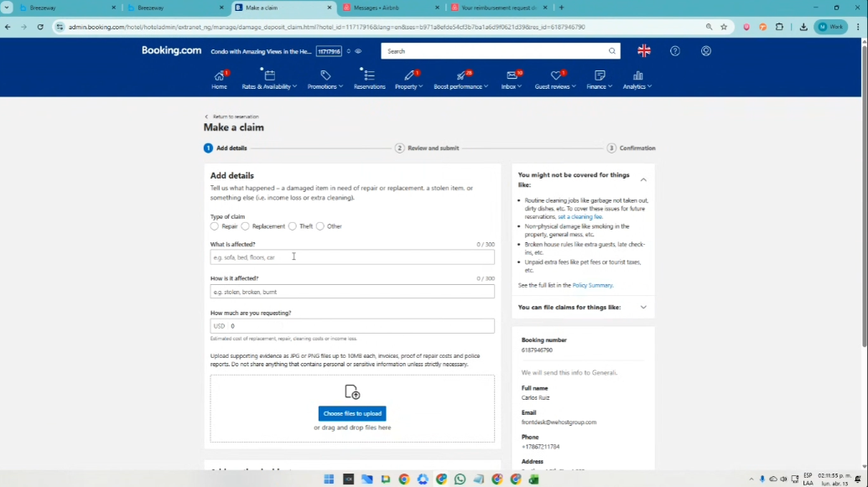Viewport: 868px width, 487px height.
Task: Click the search magnifier in Booking search bar
Action: pyautogui.click(x=611, y=51)
